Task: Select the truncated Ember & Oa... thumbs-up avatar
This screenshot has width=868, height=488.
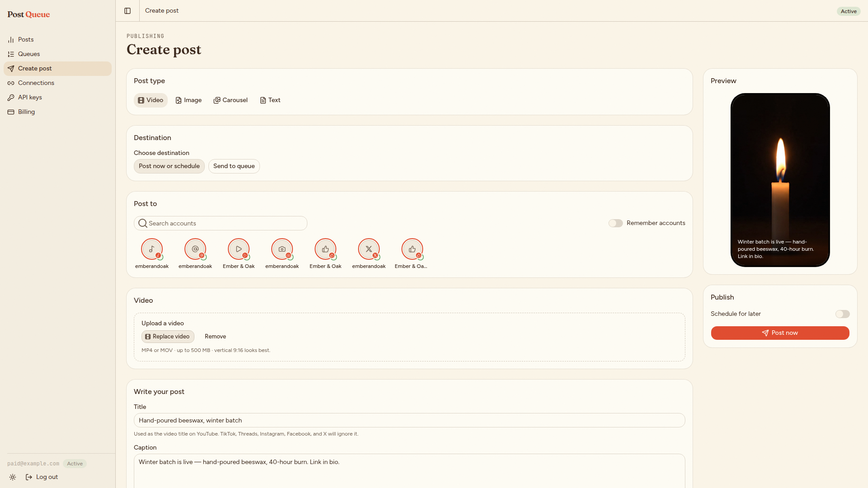Action: click(x=412, y=249)
